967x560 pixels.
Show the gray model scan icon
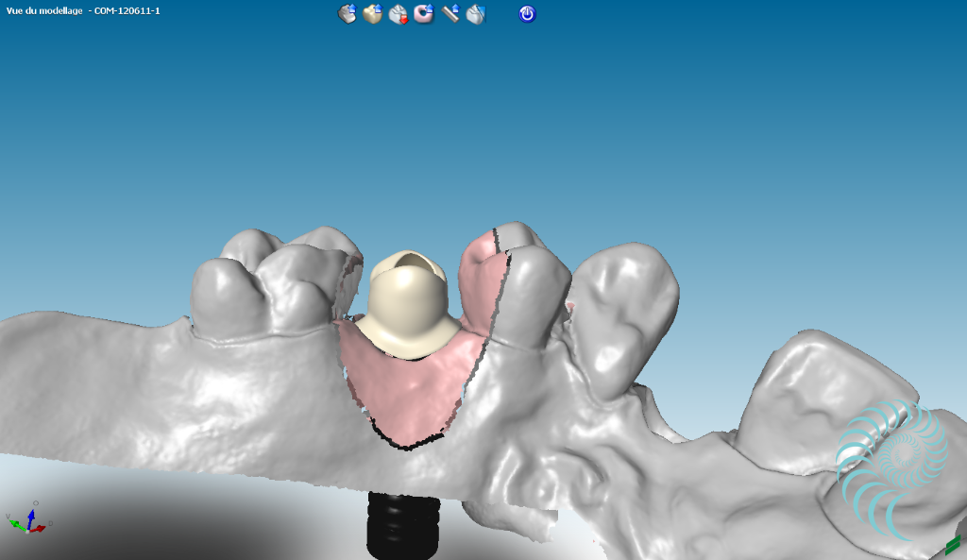tap(348, 13)
